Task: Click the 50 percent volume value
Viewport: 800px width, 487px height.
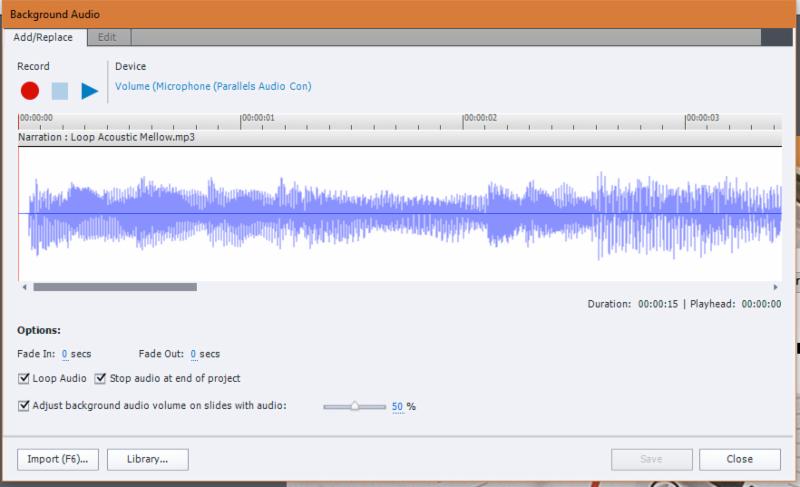Action: [397, 407]
